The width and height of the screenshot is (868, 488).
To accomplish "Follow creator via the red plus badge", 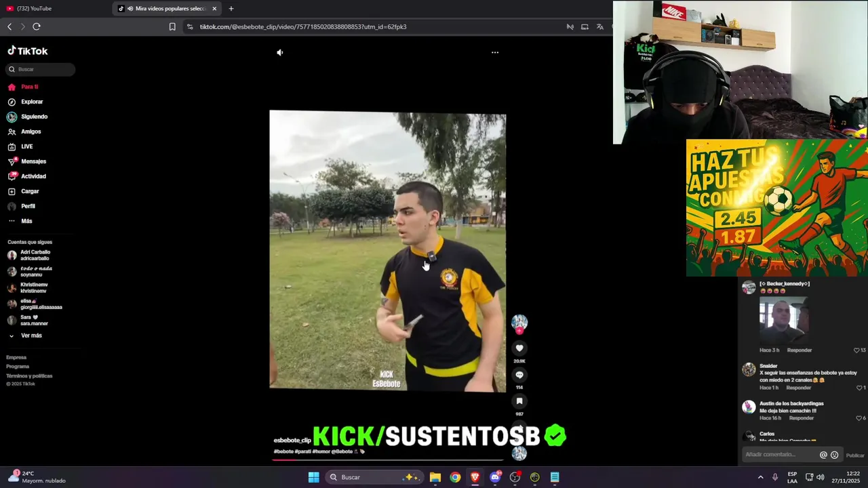I will pos(519,331).
